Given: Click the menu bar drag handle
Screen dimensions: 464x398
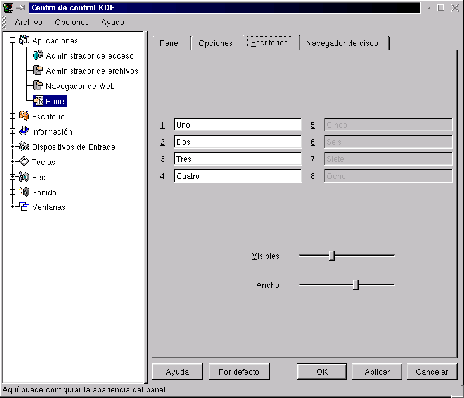Looking at the screenshot, I should (4, 22).
